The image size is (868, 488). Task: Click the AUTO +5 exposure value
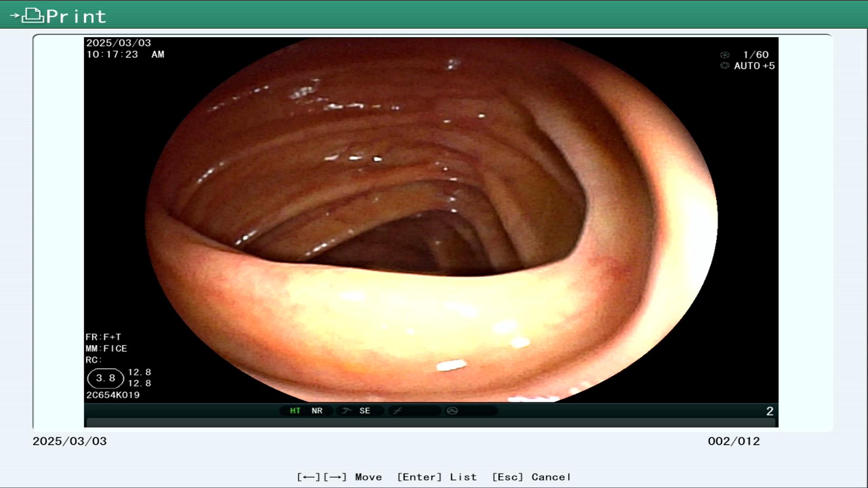pos(754,66)
